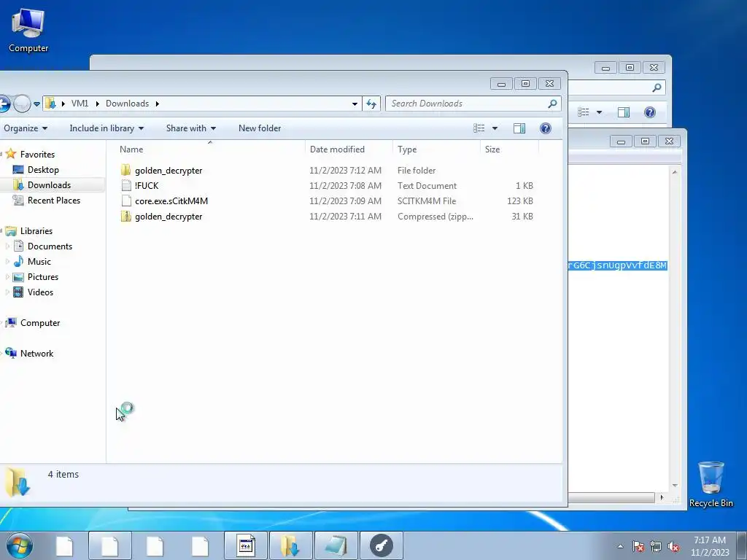Open the Organize menu
747x560 pixels.
[26, 128]
